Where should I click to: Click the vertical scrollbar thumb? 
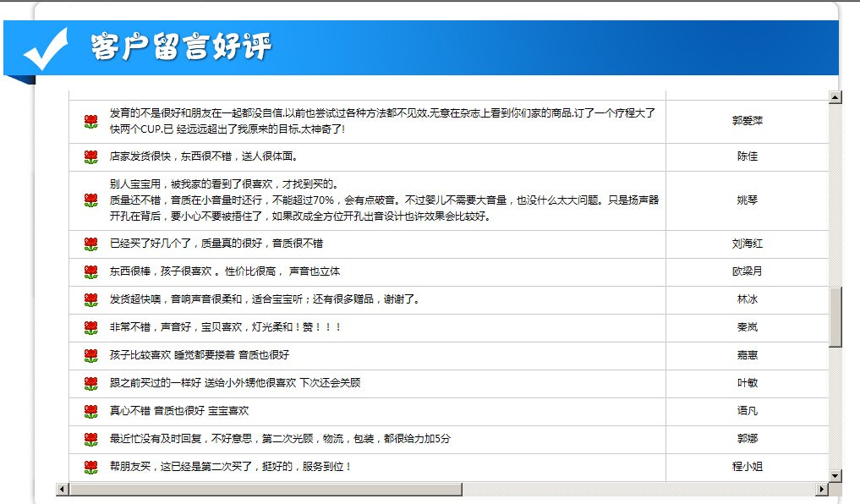point(835,317)
